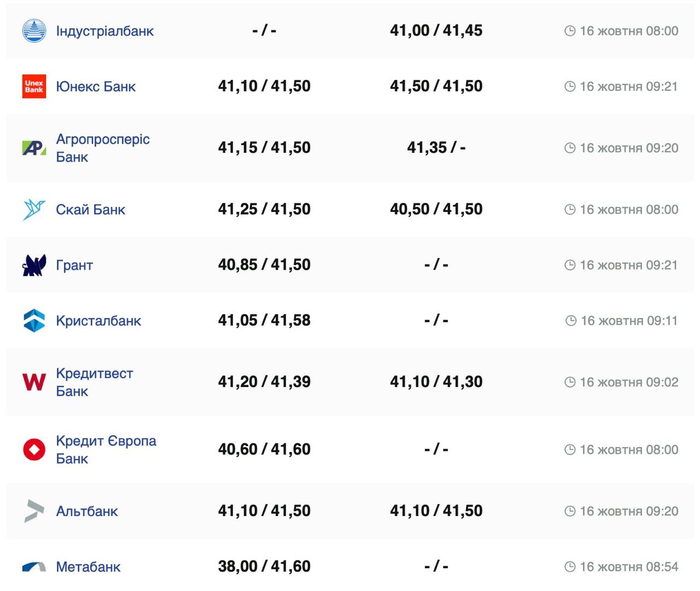The image size is (700, 591).
Task: Follow the Кредит Європа Банк link
Action: pyautogui.click(x=106, y=449)
